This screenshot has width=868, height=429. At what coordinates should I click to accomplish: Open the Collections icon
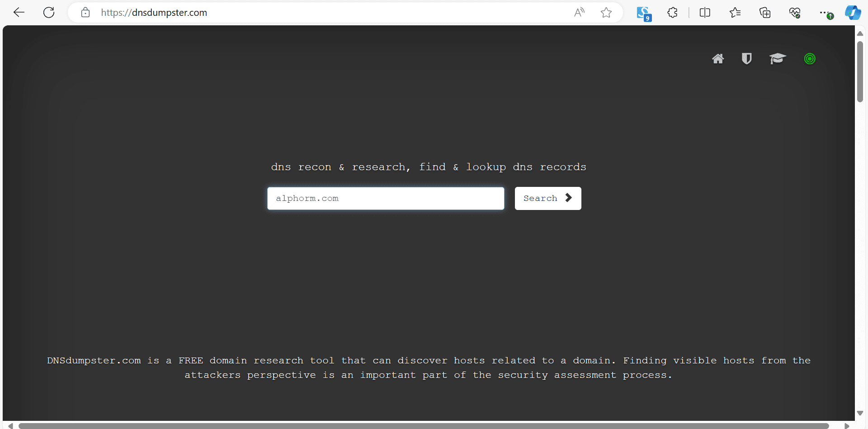[765, 13]
